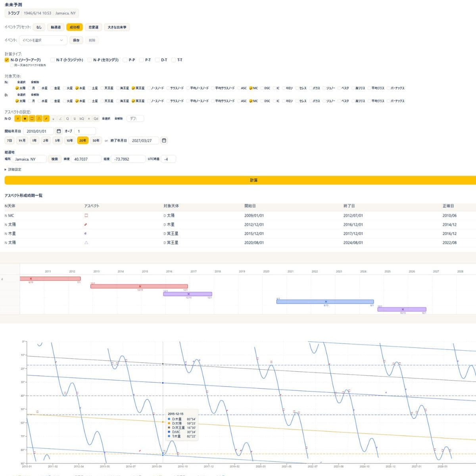Click the 検索 location search button

[54, 159]
